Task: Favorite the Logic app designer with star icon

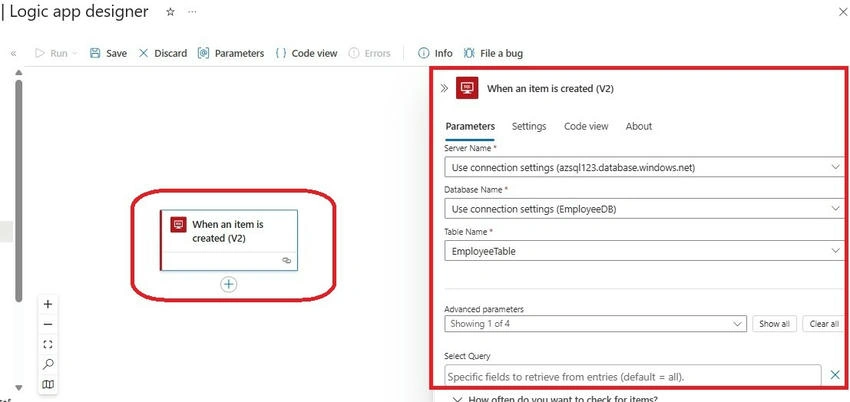Action: (x=170, y=12)
